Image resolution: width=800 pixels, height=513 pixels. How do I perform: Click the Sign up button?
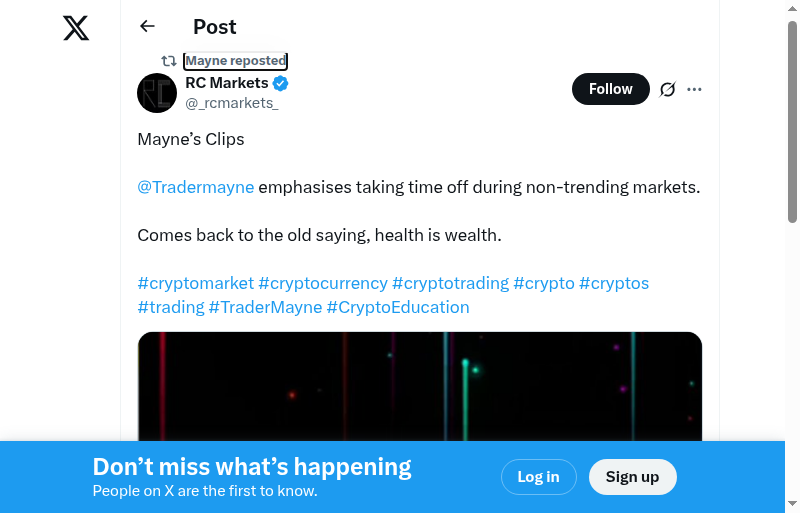[632, 477]
